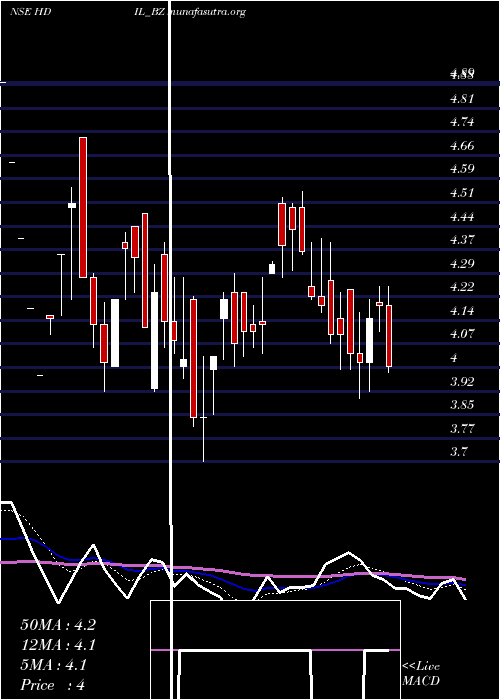Click the 4.81 price axis label
This screenshot has width=500, height=700.
pyautogui.click(x=462, y=99)
